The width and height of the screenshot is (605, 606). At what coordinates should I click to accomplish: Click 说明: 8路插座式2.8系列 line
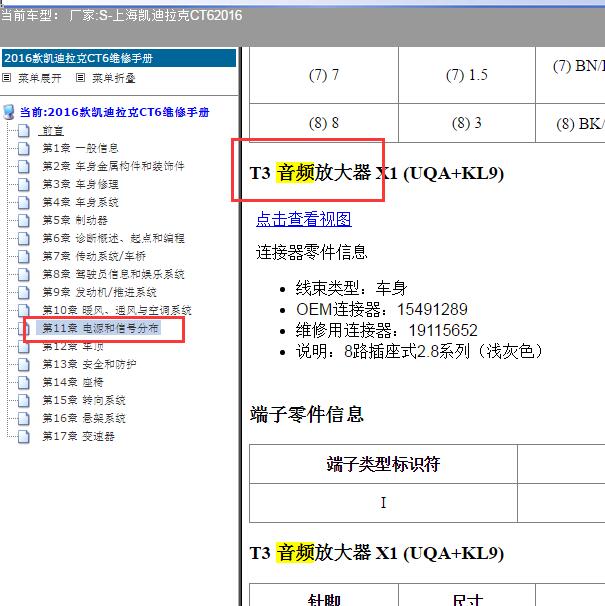pyautogui.click(x=419, y=351)
